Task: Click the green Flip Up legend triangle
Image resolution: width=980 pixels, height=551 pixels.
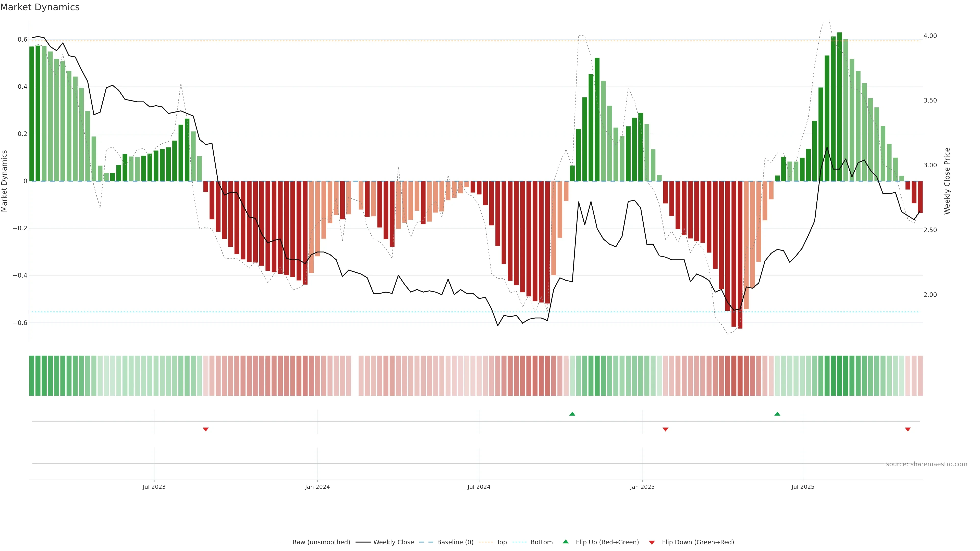Action: pos(566,542)
